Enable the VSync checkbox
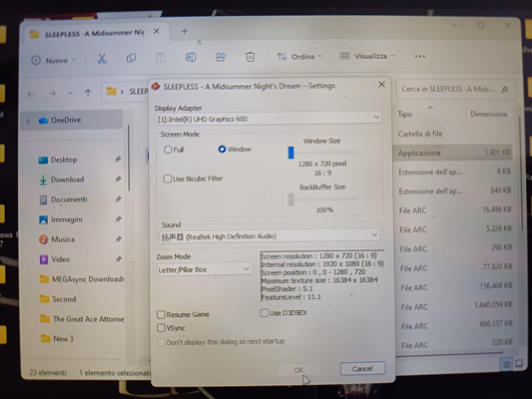The height and width of the screenshot is (399, 532). [x=161, y=328]
